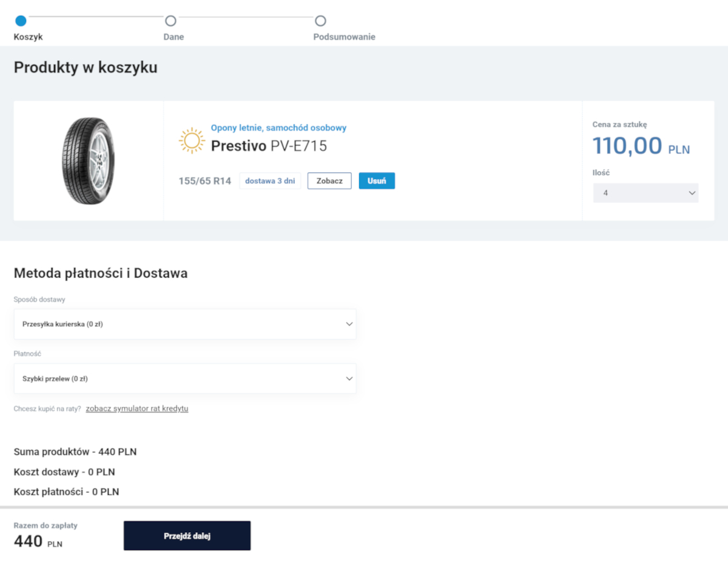Click the Suma produktów - 440 PLN line

(x=75, y=452)
